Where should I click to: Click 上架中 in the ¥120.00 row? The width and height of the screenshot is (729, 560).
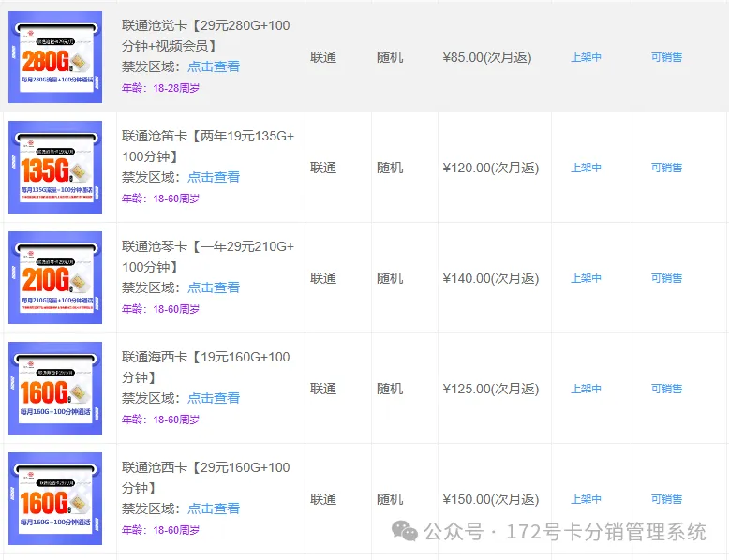(586, 168)
